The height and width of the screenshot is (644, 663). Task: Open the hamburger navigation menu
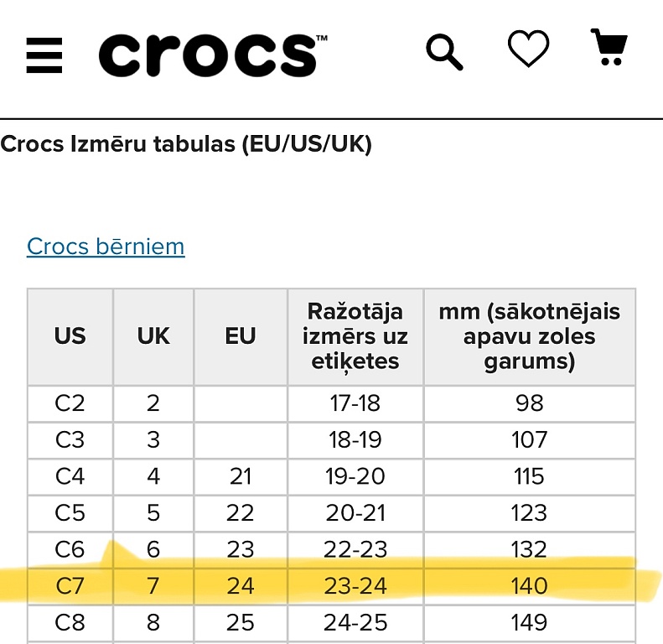pos(44,55)
